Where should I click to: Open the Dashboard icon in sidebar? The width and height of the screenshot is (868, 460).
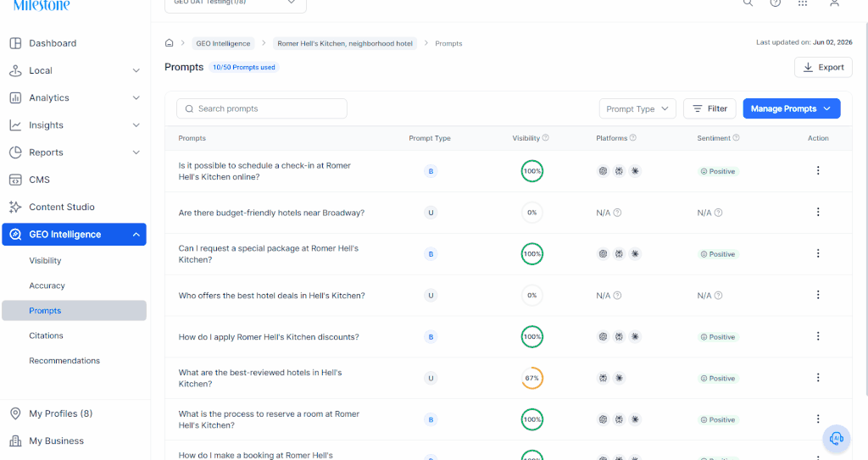point(15,43)
